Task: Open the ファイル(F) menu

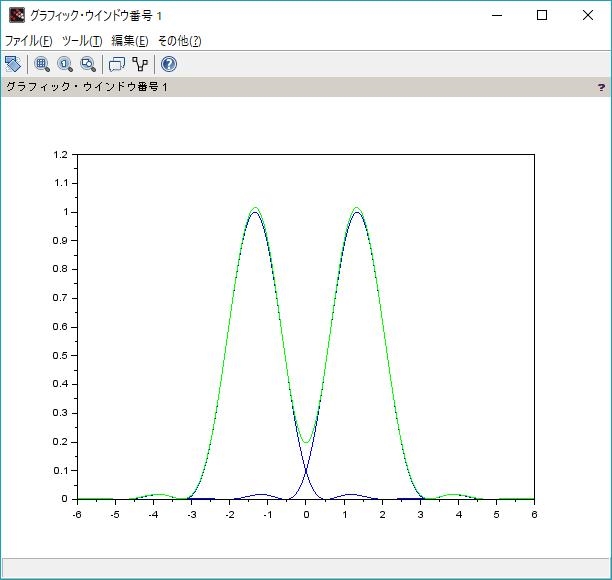Action: click(x=28, y=41)
